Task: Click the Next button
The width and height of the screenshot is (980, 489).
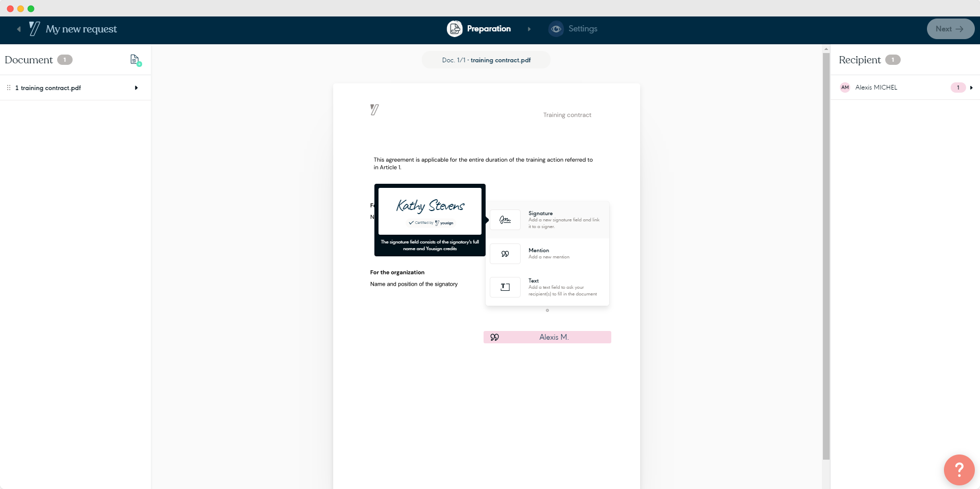Action: [x=950, y=29]
